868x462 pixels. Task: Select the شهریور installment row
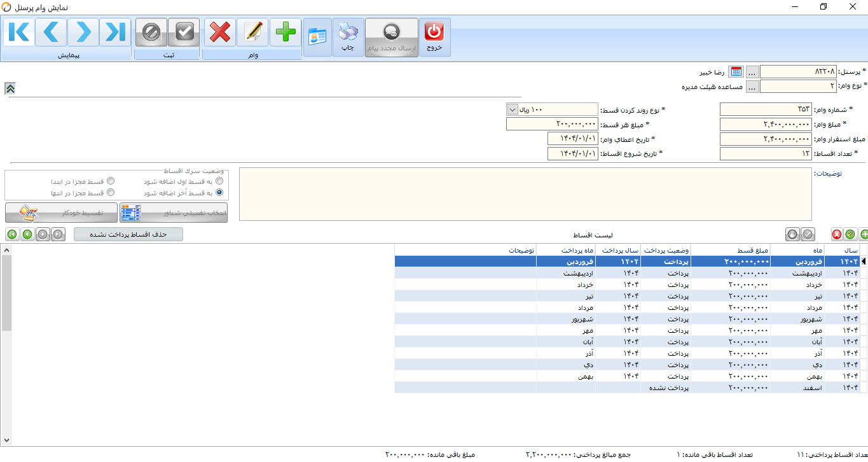[x=627, y=318]
